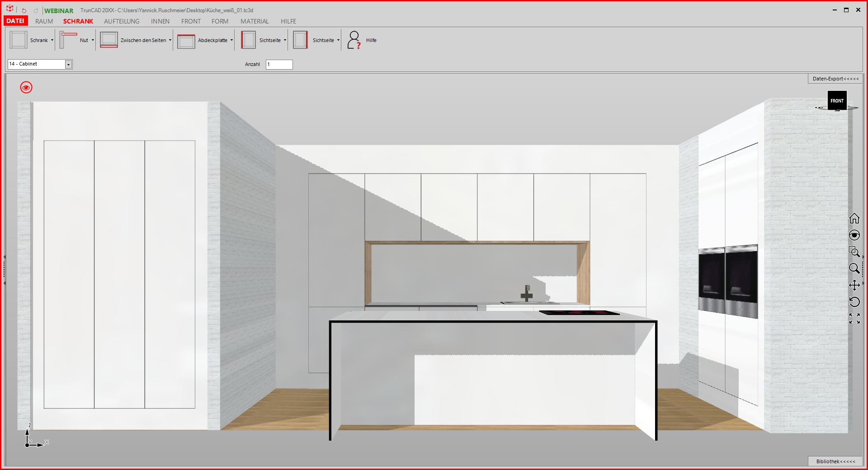This screenshot has width=868, height=470.
Task: Click the undo arrow icon
Action: point(24,10)
